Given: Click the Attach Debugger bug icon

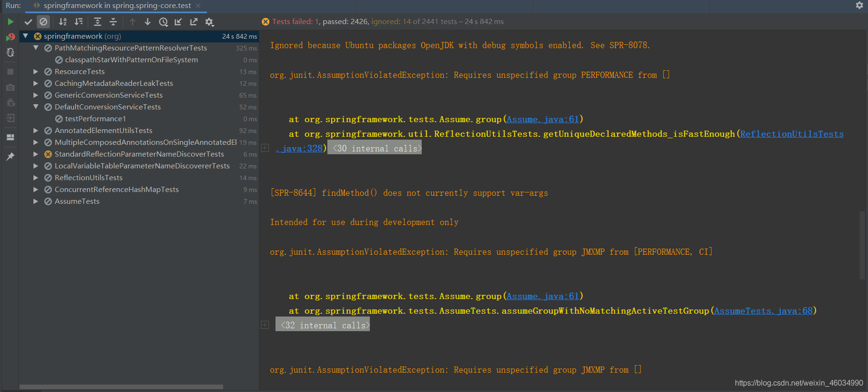Looking at the screenshot, I should pos(10,103).
